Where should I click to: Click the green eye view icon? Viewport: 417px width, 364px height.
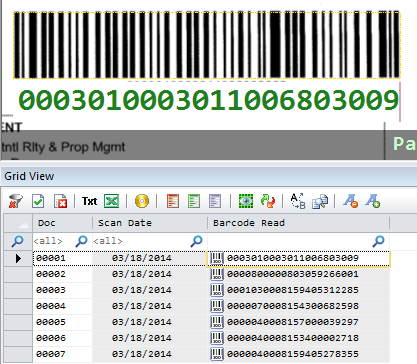pyautogui.click(x=246, y=201)
